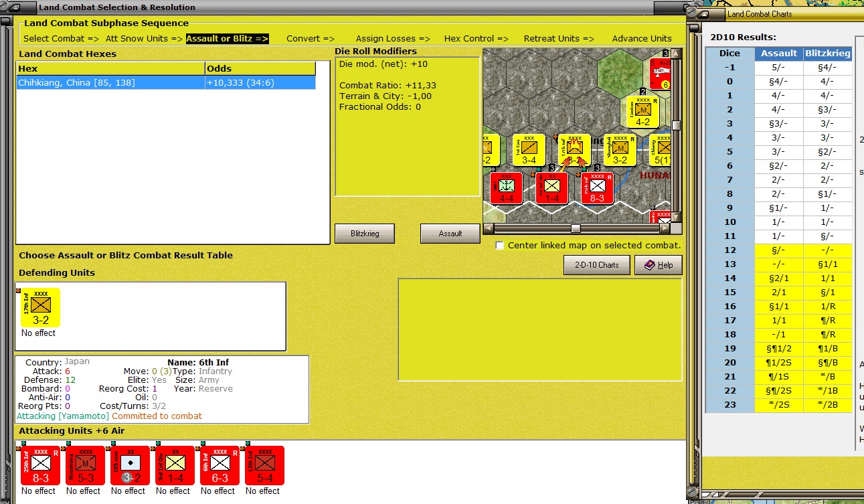Click the 'Retreat Units =>' subphase step

[x=559, y=38]
